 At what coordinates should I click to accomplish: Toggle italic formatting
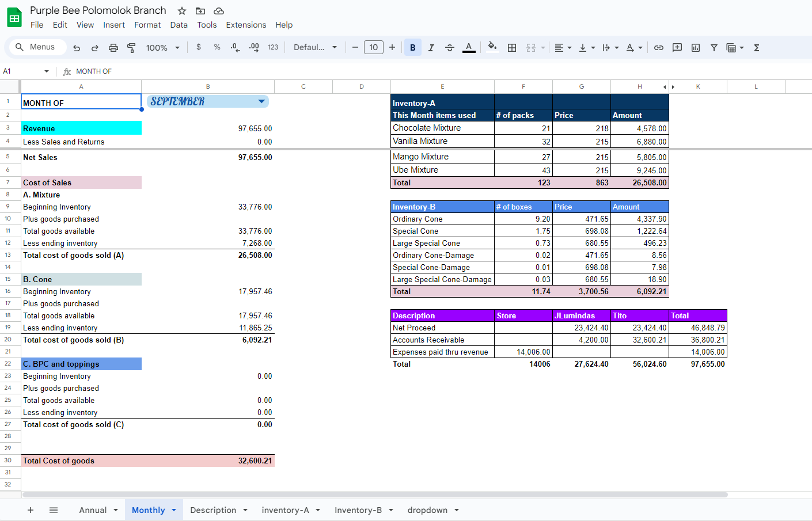pos(431,48)
